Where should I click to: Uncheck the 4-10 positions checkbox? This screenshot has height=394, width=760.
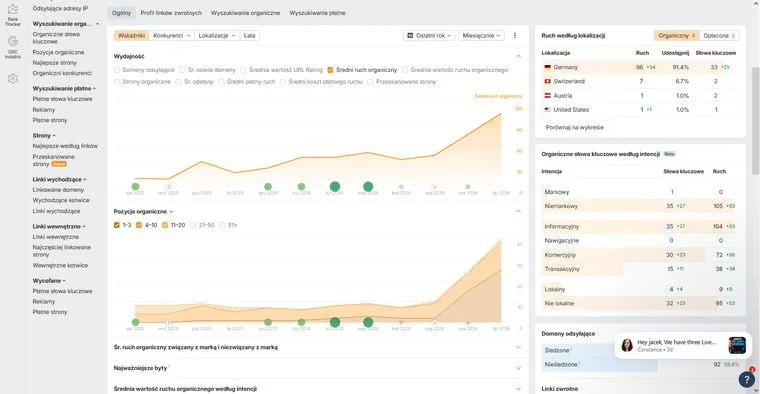(x=139, y=225)
